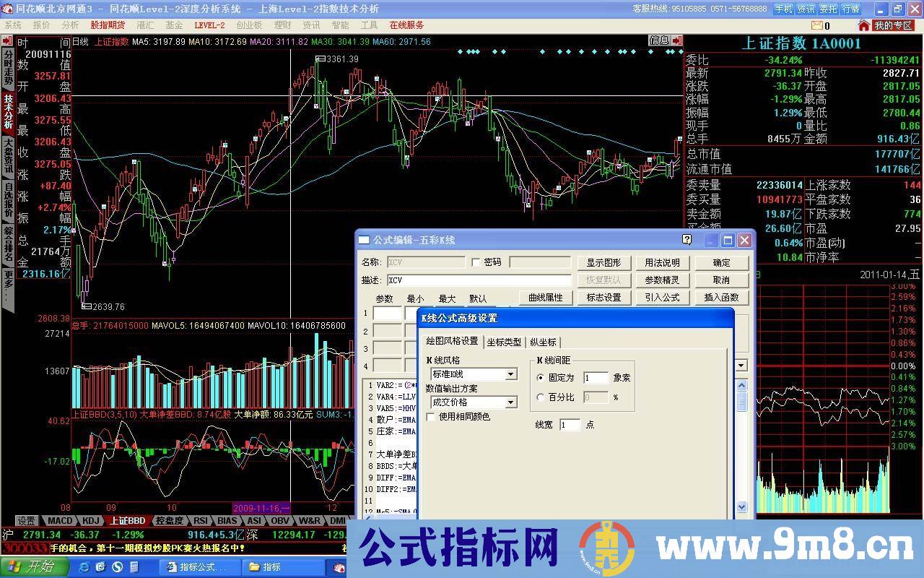Select the MACD indicator tab
Viewport: 924px width, 578px height.
(x=59, y=520)
